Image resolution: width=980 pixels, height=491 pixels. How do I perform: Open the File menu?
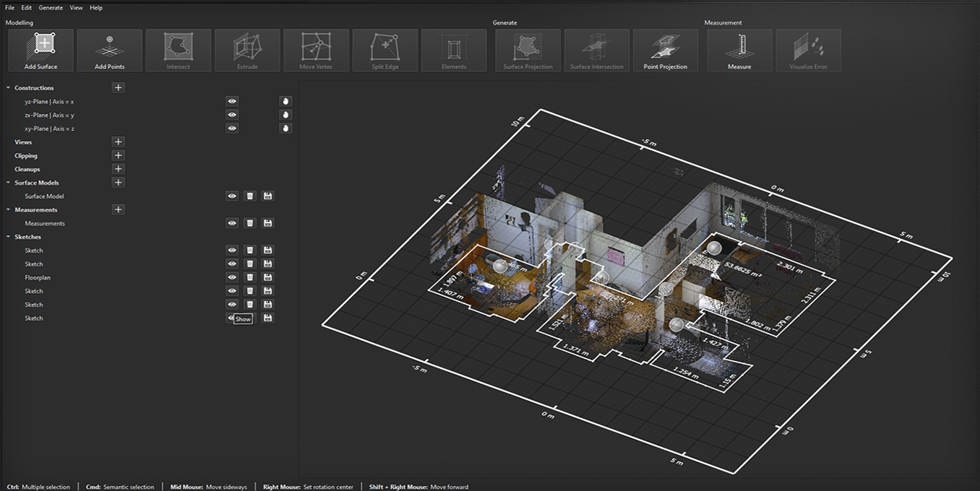pyautogui.click(x=9, y=7)
